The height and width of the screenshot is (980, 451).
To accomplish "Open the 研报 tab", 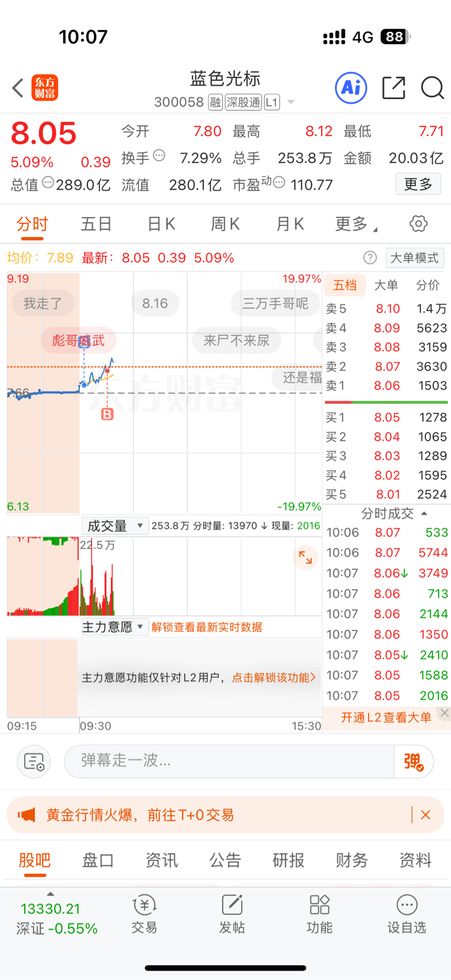I will 289,860.
